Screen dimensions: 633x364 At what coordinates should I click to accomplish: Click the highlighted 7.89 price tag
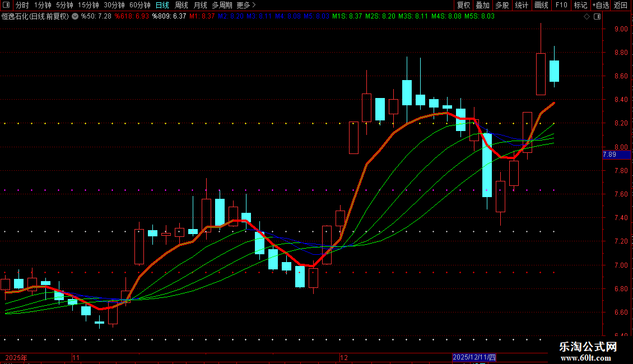click(x=616, y=155)
